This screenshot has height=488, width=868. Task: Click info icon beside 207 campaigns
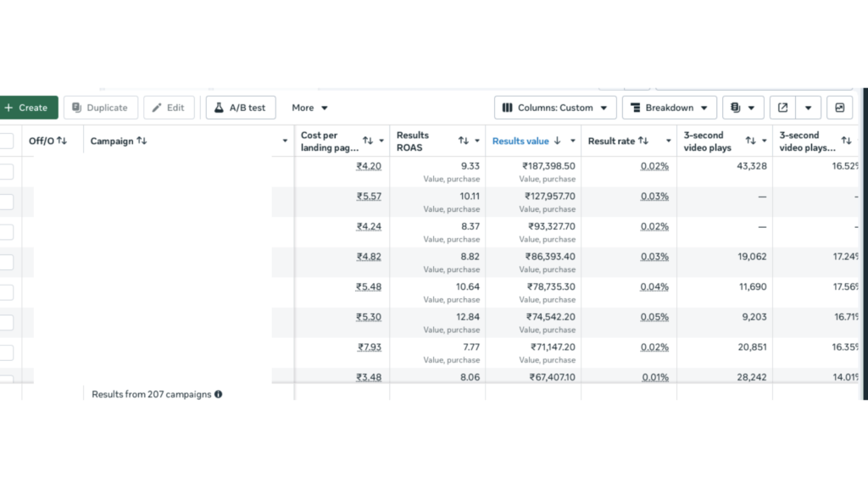tap(219, 394)
